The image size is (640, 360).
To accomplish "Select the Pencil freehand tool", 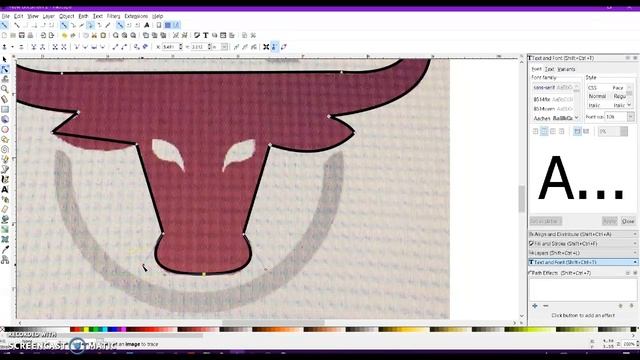I will tap(5, 159).
